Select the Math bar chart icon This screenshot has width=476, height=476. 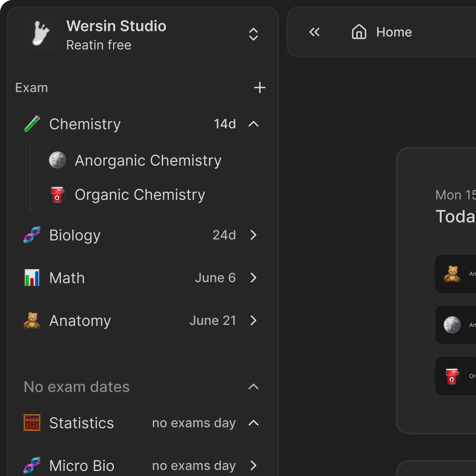[32, 277]
